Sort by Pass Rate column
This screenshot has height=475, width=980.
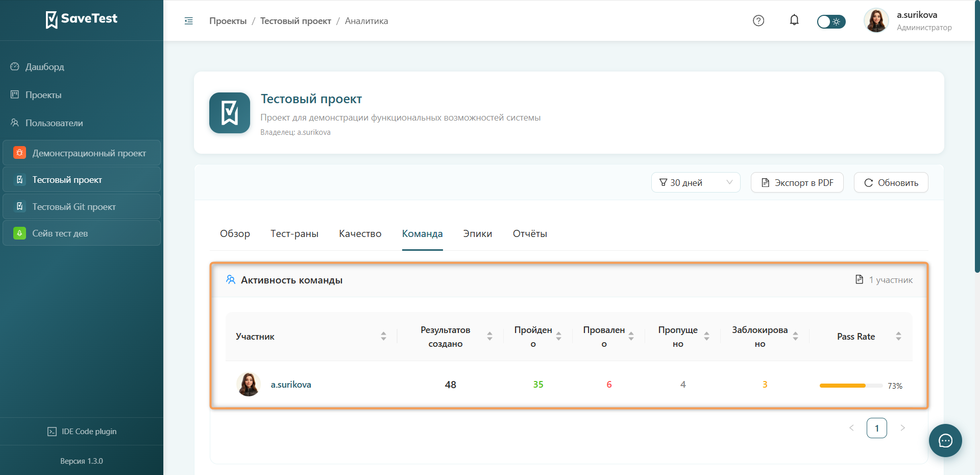pyautogui.click(x=898, y=336)
